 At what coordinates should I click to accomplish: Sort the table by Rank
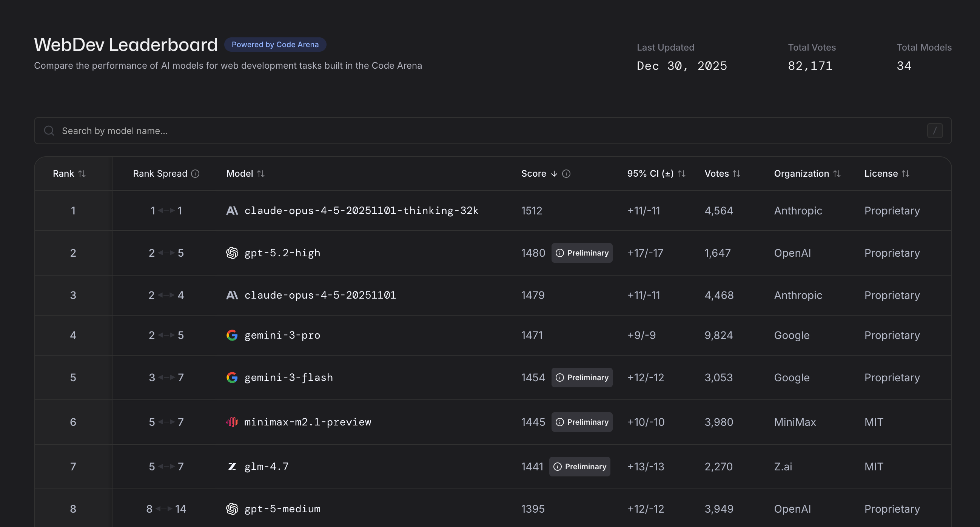click(82, 174)
